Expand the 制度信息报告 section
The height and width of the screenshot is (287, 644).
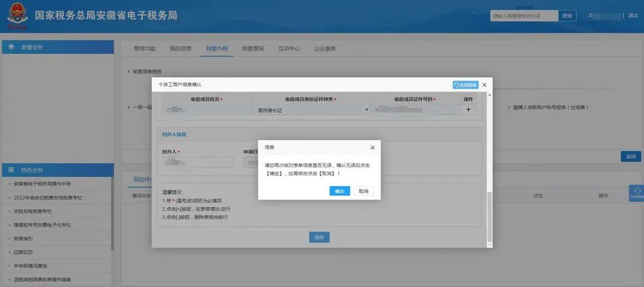click(x=147, y=72)
